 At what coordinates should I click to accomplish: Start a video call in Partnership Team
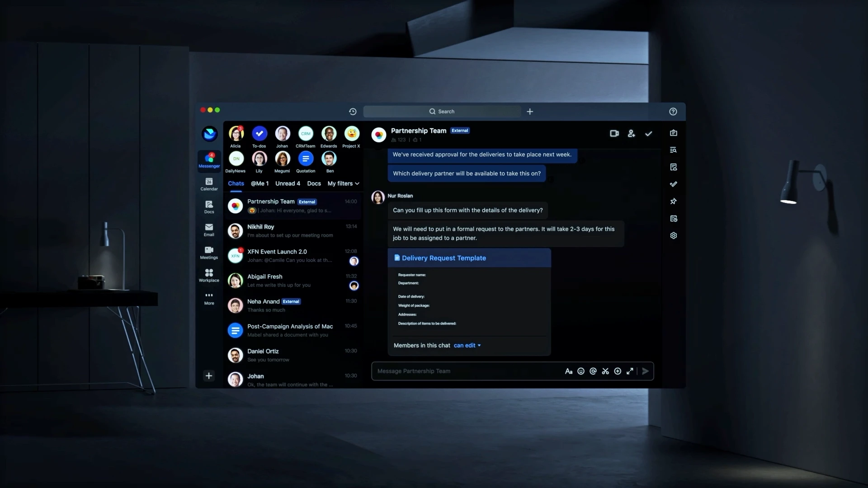(x=614, y=133)
